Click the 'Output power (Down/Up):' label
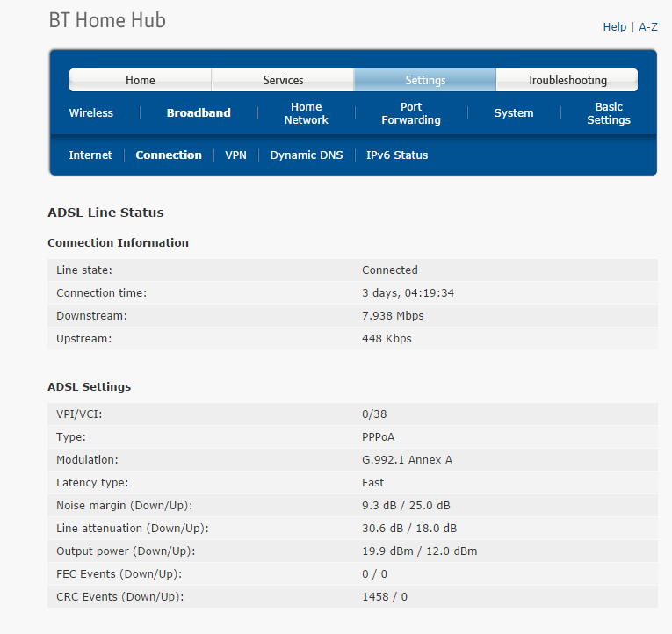The image size is (672, 634). pyautogui.click(x=126, y=551)
